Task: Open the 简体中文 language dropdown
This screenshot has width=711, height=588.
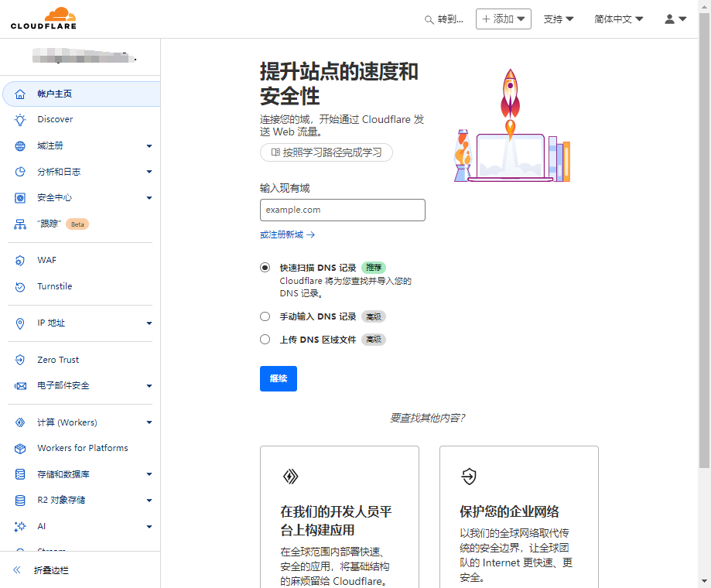Action: pos(618,19)
